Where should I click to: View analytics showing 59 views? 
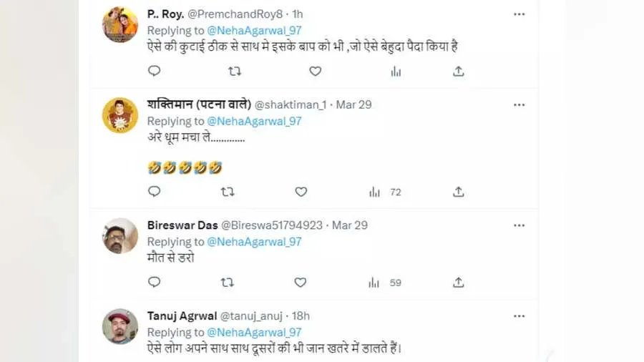(x=385, y=283)
